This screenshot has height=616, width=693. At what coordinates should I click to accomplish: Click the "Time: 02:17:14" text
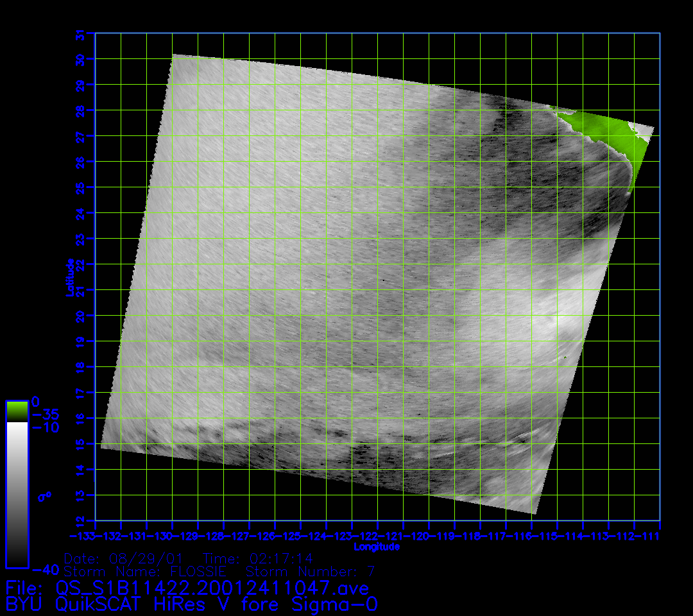coord(258,558)
